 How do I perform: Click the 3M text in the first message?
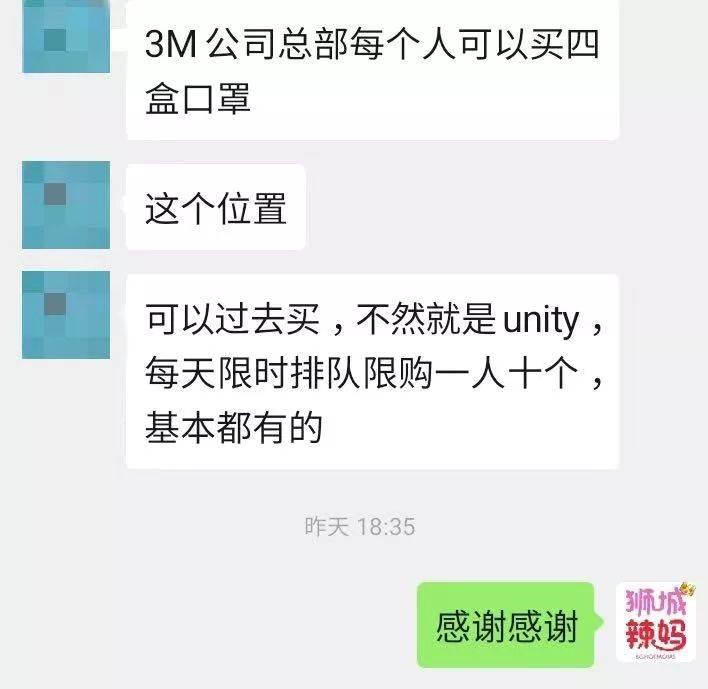coord(171,44)
